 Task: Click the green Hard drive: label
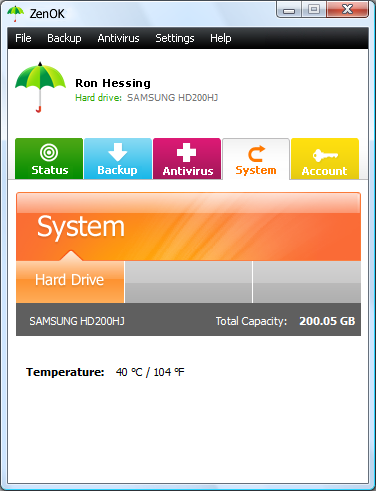(98, 98)
